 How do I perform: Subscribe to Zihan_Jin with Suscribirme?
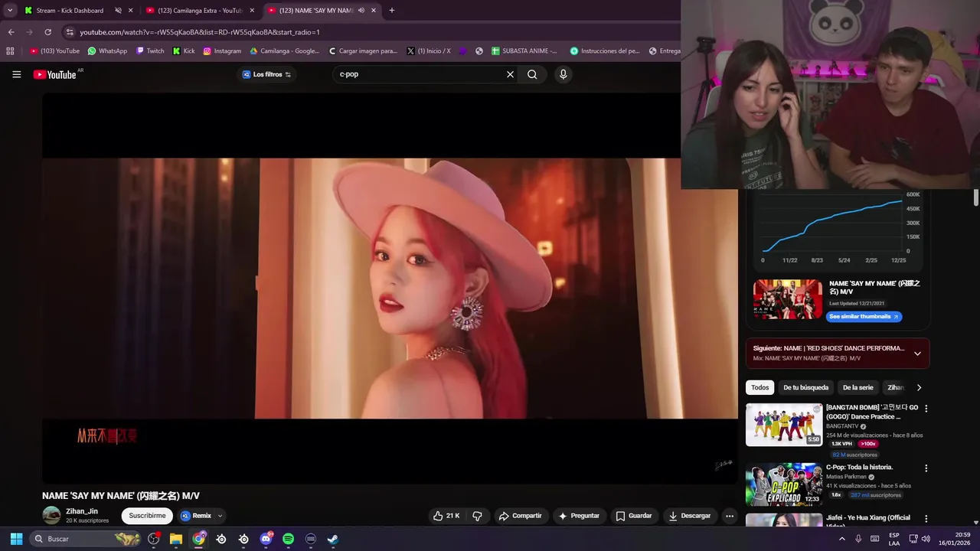click(147, 516)
